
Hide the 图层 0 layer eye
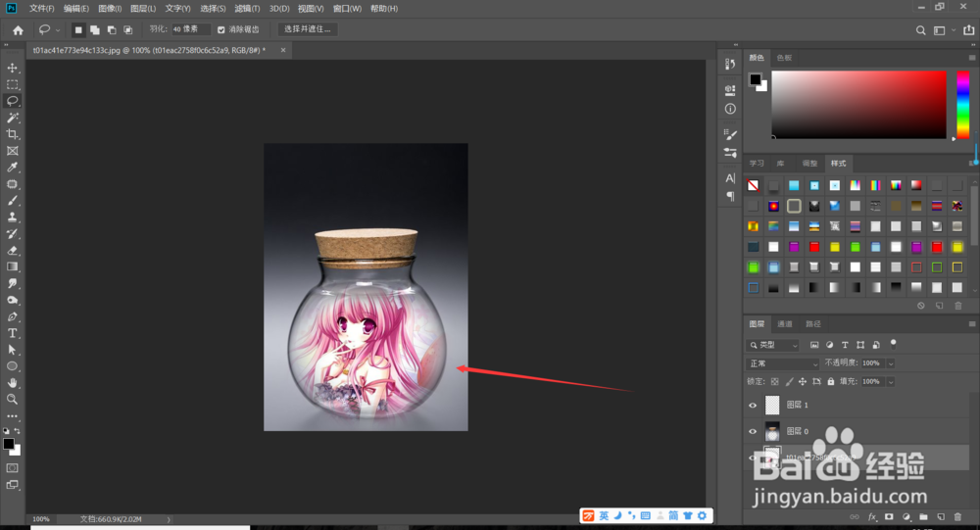[753, 431]
